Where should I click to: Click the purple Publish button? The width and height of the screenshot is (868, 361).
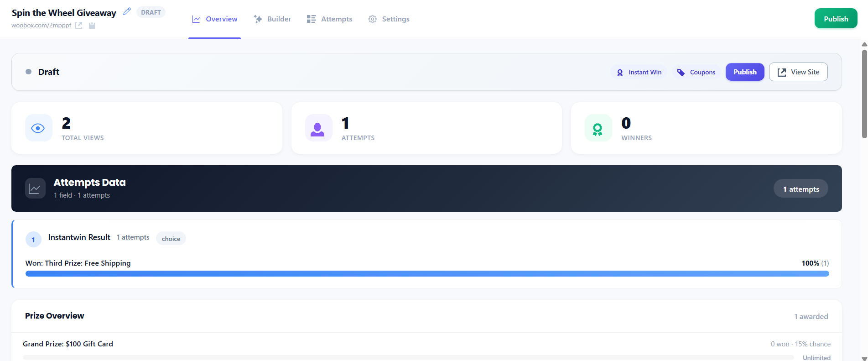click(x=745, y=72)
